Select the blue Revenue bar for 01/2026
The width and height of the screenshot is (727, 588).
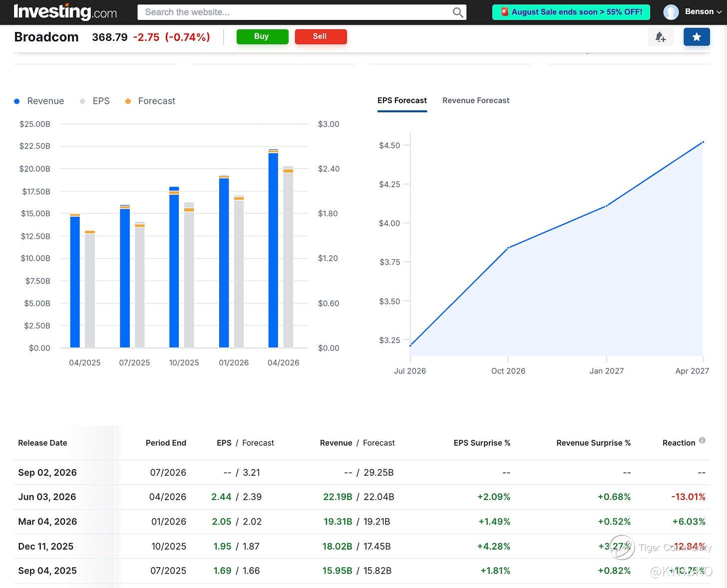click(224, 262)
